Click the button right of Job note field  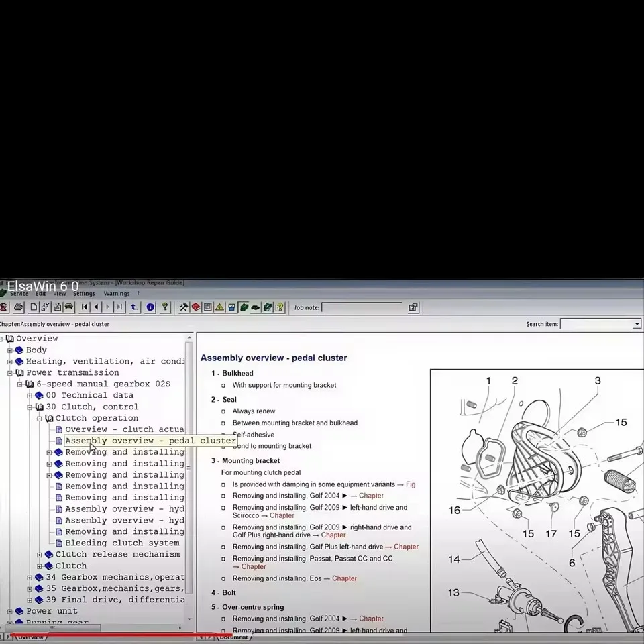[413, 307]
